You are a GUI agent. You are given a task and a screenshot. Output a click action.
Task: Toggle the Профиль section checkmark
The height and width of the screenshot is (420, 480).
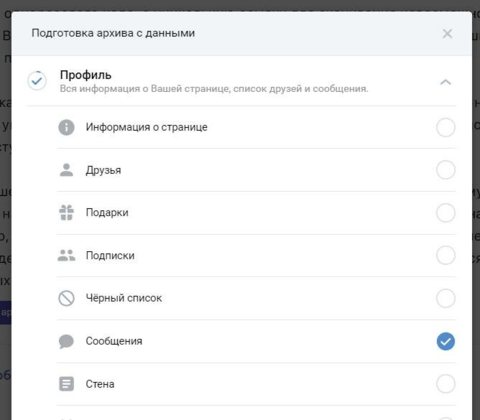(x=37, y=81)
